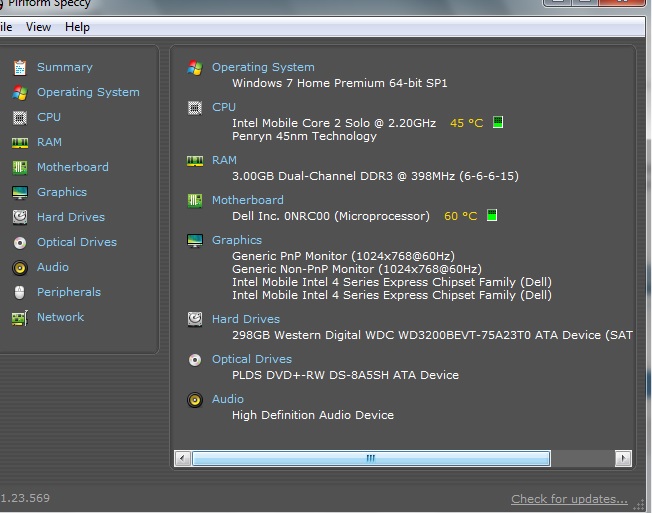Click the Network card icon in sidebar

tap(20, 318)
